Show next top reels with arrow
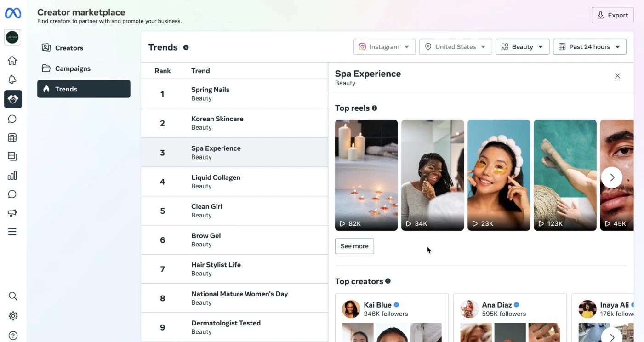644x342 pixels. (612, 177)
